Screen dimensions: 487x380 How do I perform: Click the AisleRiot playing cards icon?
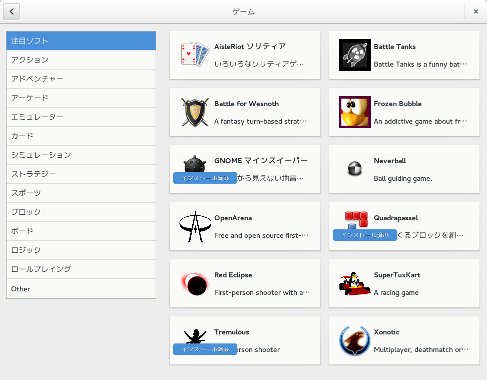tap(195, 54)
